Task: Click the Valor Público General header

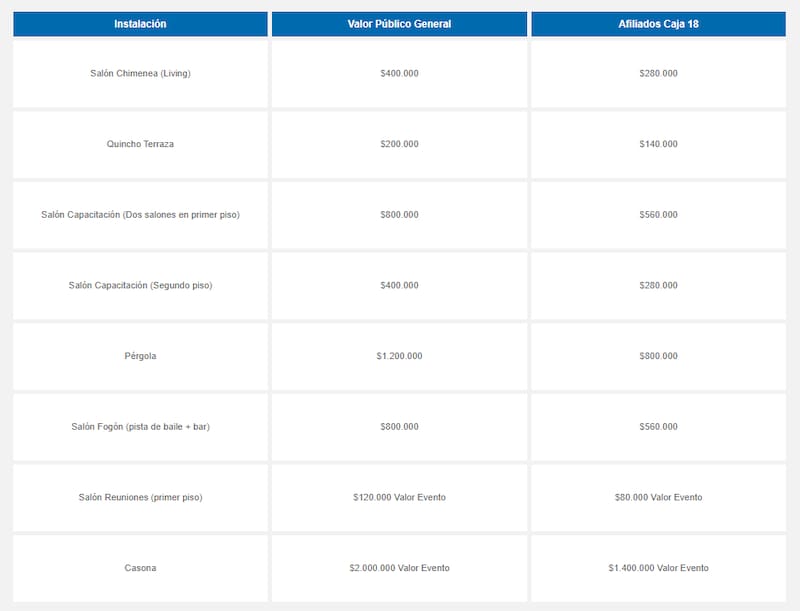Action: click(399, 24)
